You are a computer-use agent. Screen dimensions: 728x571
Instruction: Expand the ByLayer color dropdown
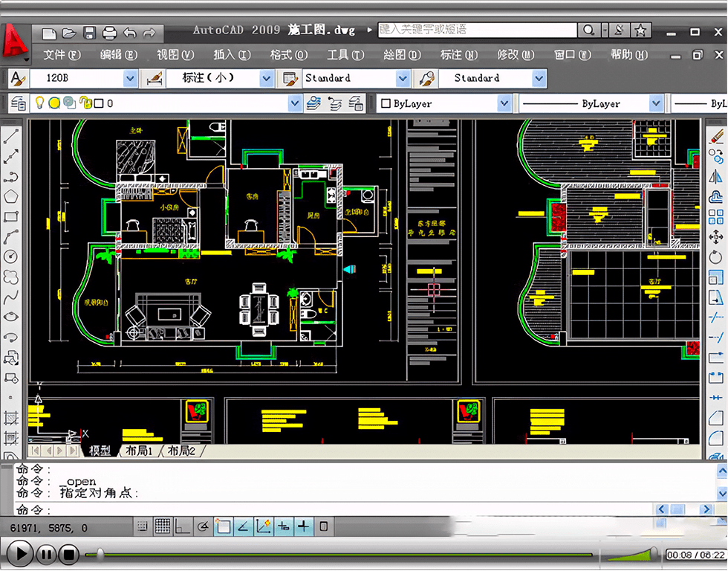point(504,103)
